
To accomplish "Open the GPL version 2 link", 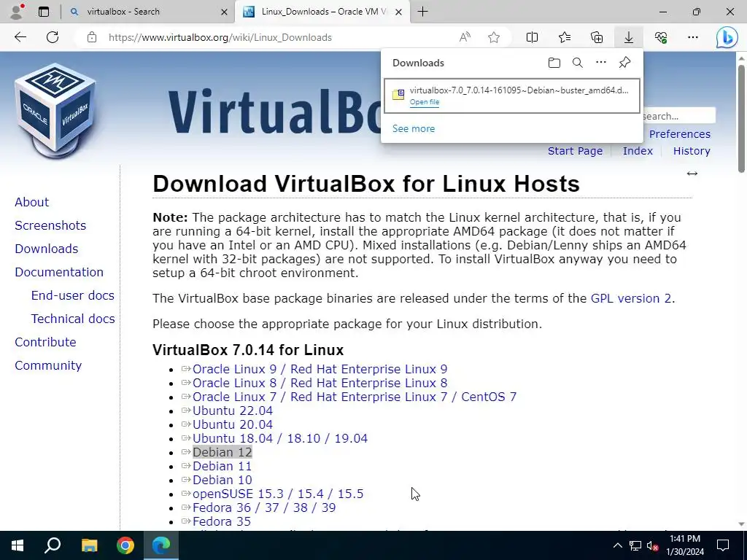I will [631, 298].
